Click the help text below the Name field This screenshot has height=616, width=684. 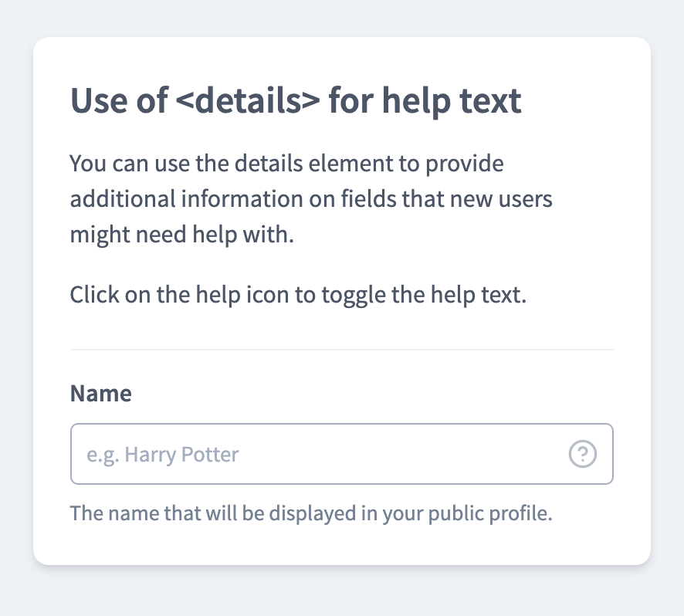311,513
